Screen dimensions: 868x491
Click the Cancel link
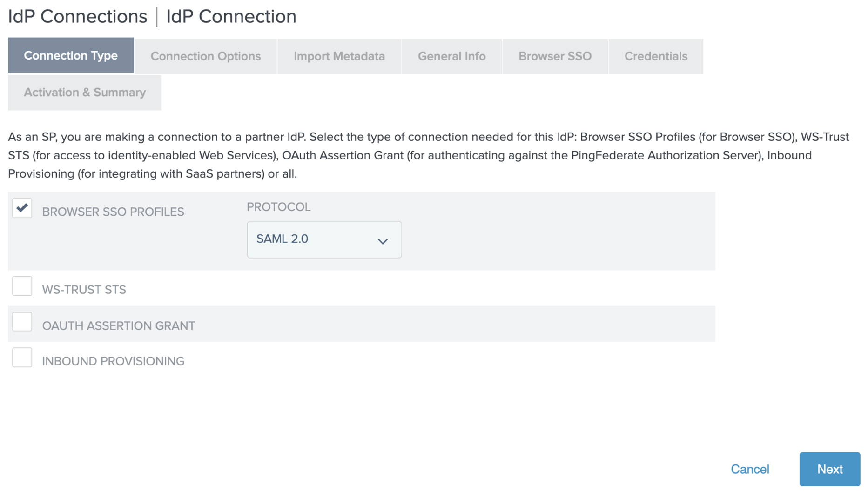click(x=750, y=469)
